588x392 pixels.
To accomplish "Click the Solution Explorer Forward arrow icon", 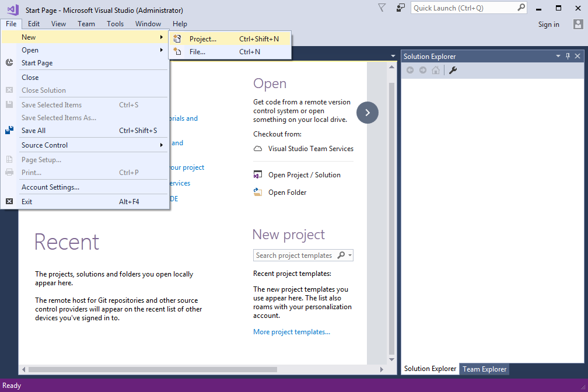I will (423, 70).
